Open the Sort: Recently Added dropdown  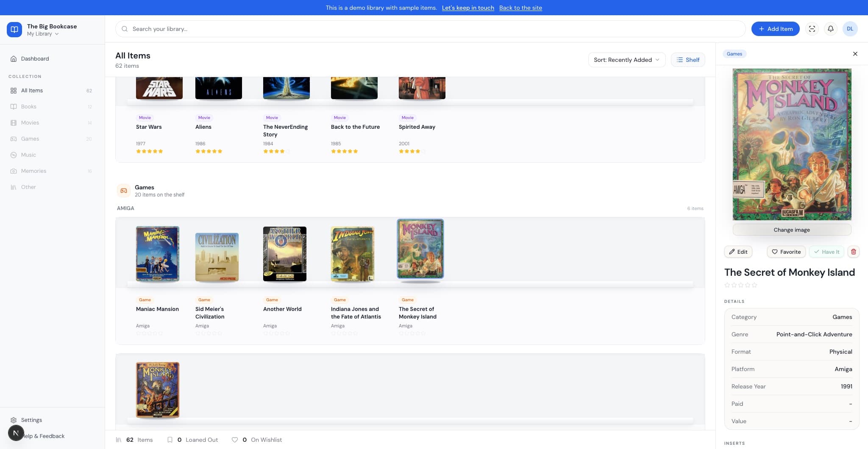point(626,60)
